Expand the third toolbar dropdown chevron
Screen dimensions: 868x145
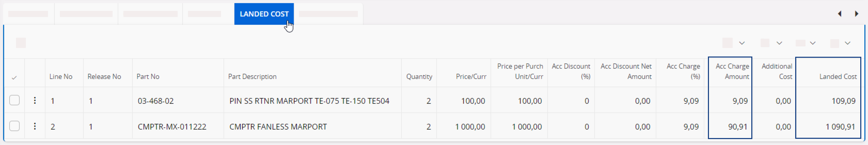click(812, 43)
